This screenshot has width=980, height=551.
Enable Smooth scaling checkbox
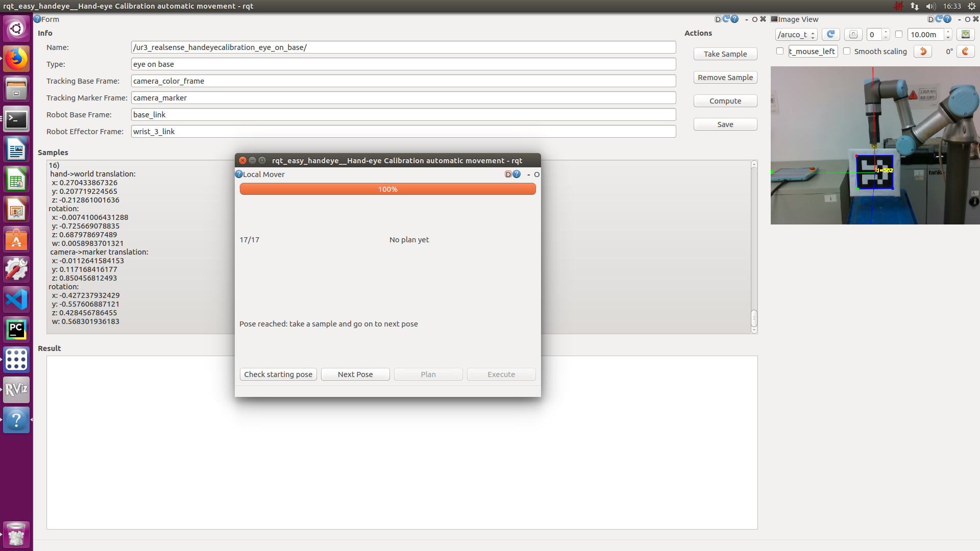(x=847, y=51)
